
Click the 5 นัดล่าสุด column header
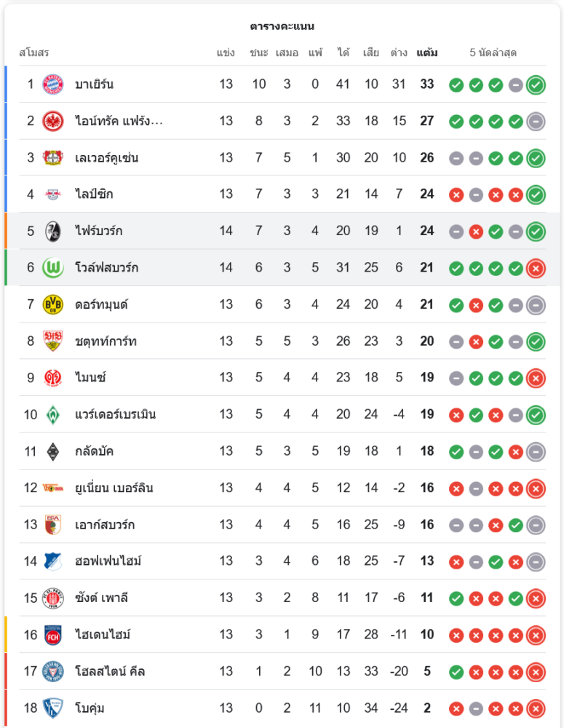point(493,53)
